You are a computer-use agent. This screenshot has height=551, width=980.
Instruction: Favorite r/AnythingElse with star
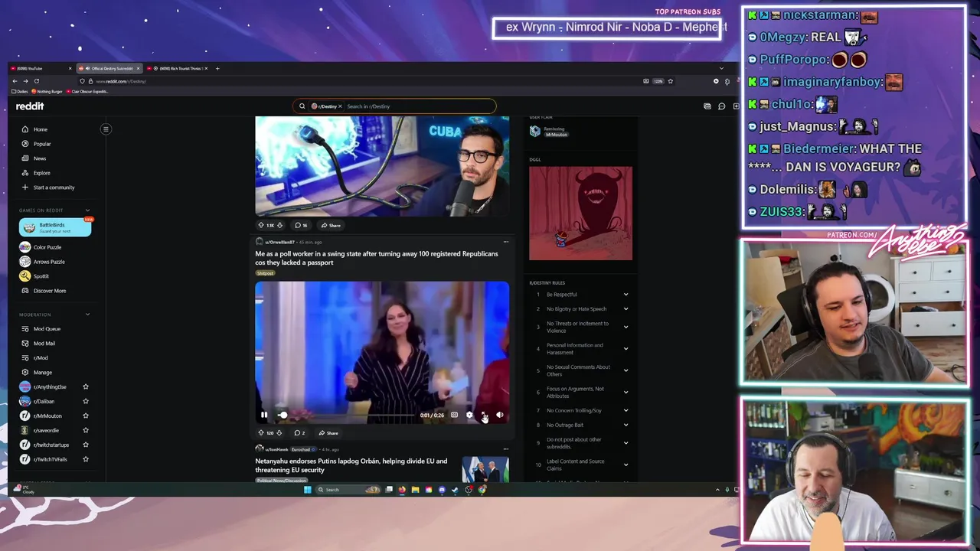click(x=86, y=387)
